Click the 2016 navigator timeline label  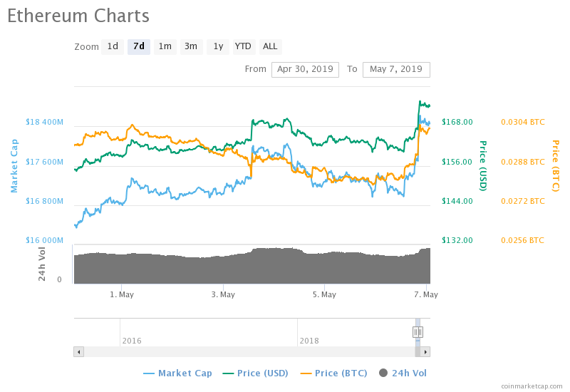tap(132, 341)
